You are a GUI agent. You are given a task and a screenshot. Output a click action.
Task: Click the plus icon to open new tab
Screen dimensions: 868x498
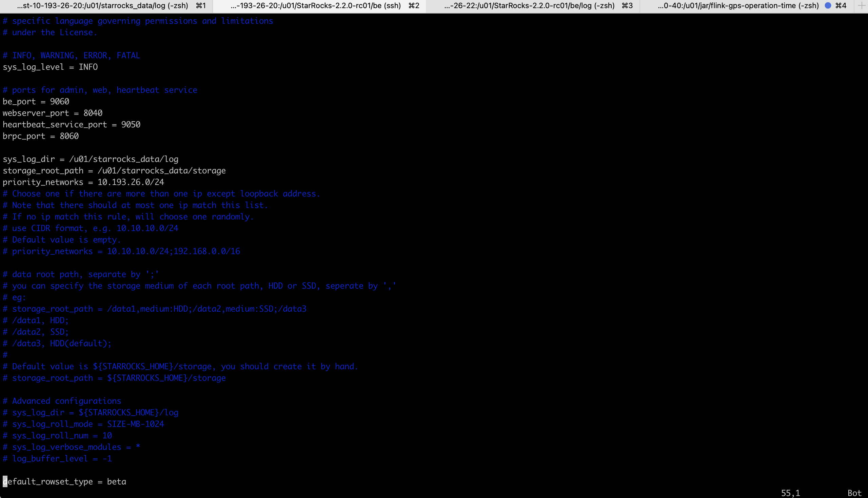point(862,5)
